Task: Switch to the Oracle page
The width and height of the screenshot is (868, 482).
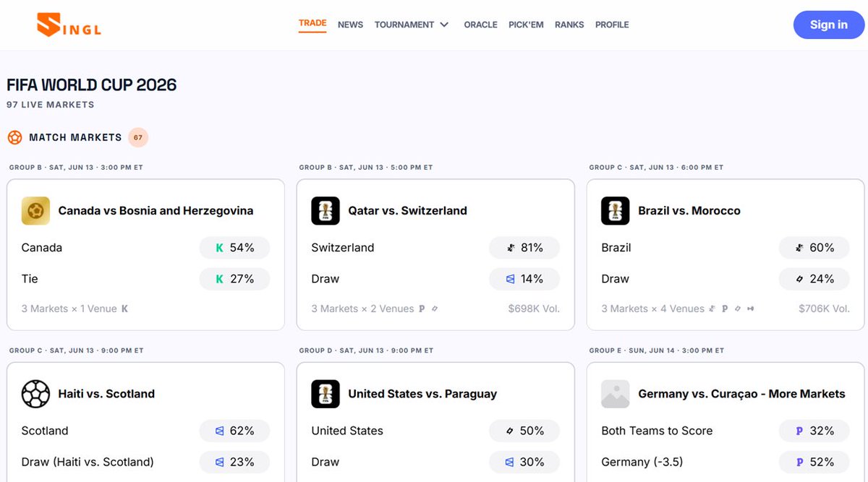Action: 480,25
